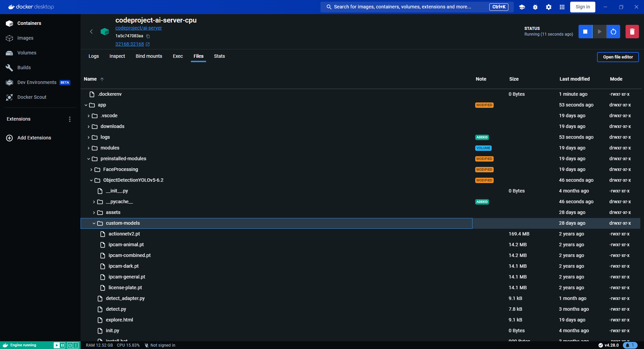Delete the container with the red trash button
644x349 pixels.
click(632, 32)
